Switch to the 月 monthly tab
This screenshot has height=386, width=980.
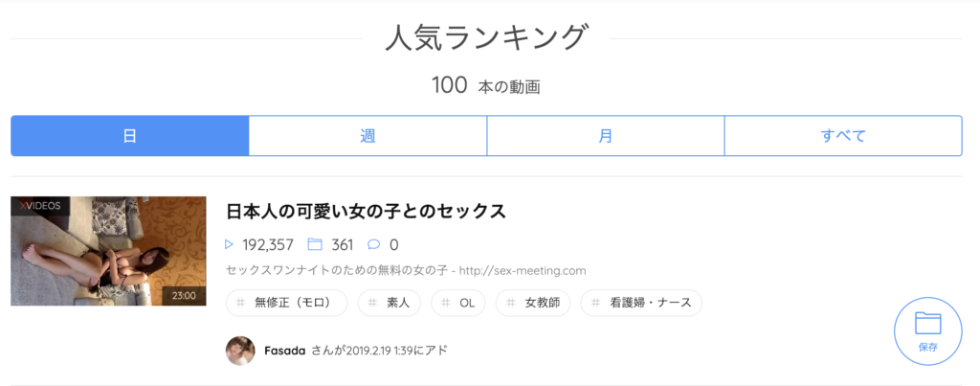click(x=606, y=136)
